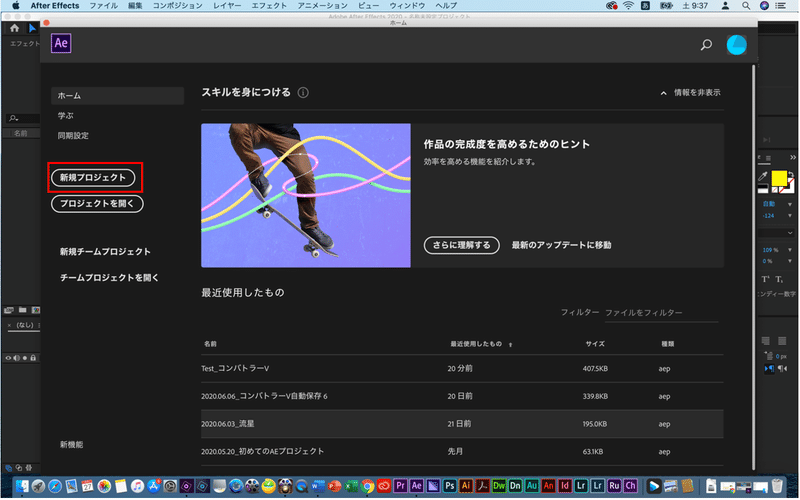800x500 pixels.
Task: Open the -124 tracking dropdown arrow
Action: [790, 216]
